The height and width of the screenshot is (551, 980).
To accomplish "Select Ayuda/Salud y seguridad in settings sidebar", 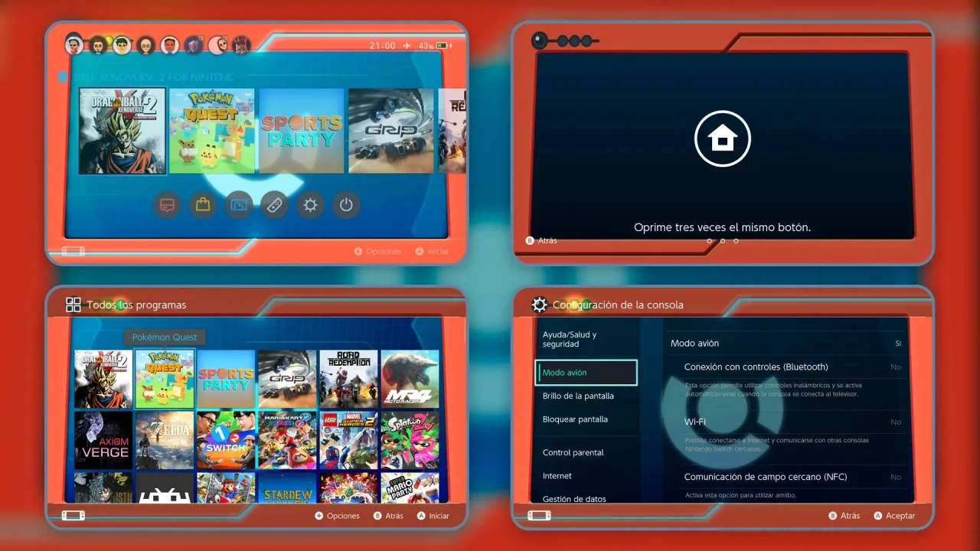I will click(x=586, y=339).
